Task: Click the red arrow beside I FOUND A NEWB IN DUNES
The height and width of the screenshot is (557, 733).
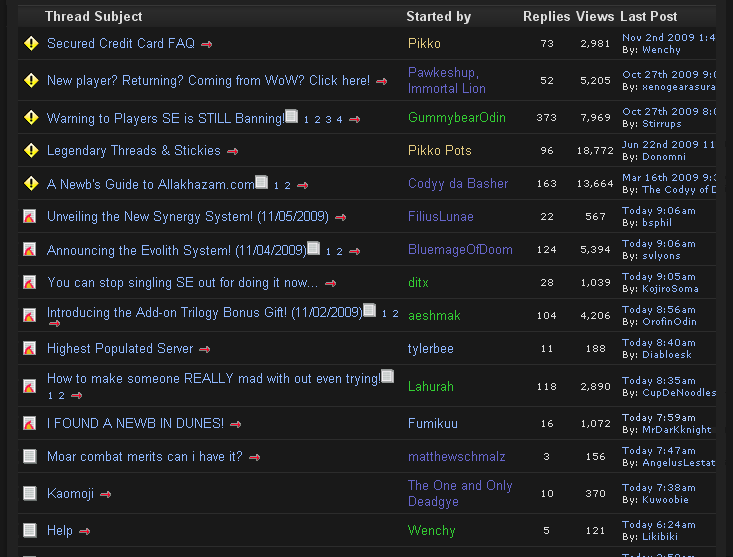Action: (x=236, y=424)
